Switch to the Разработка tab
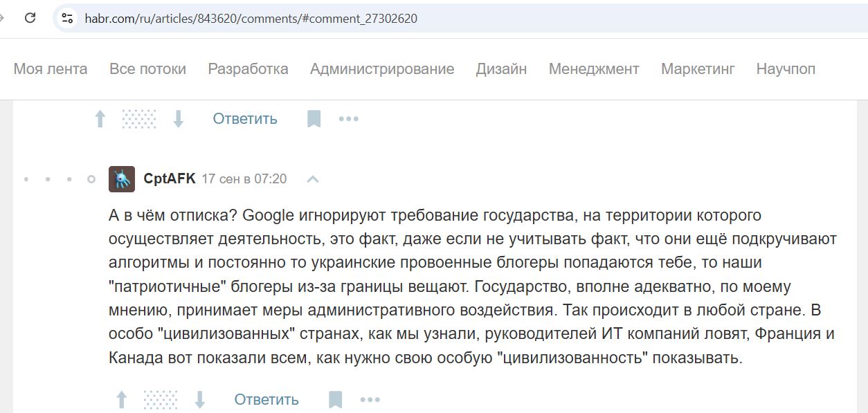This screenshot has width=868, height=413. tap(248, 68)
